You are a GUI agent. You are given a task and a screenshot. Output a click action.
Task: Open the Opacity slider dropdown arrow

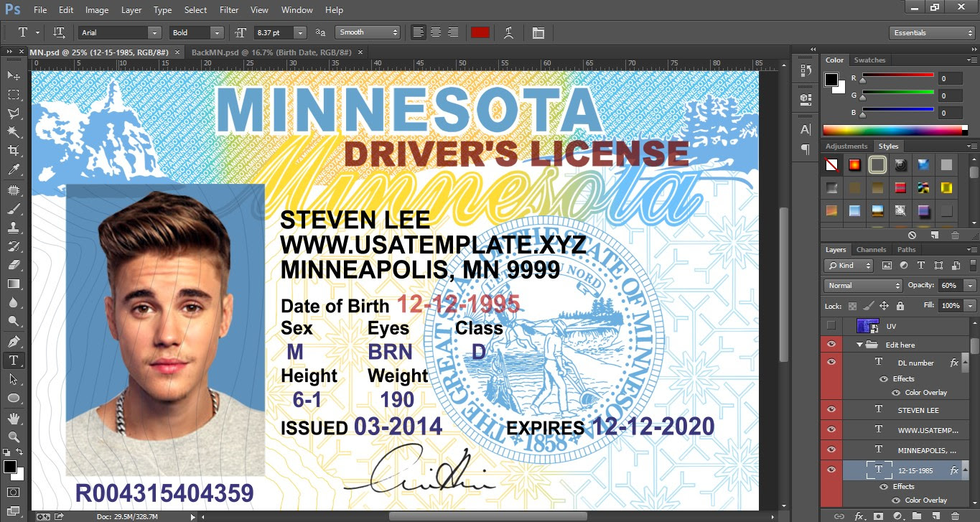(x=971, y=285)
